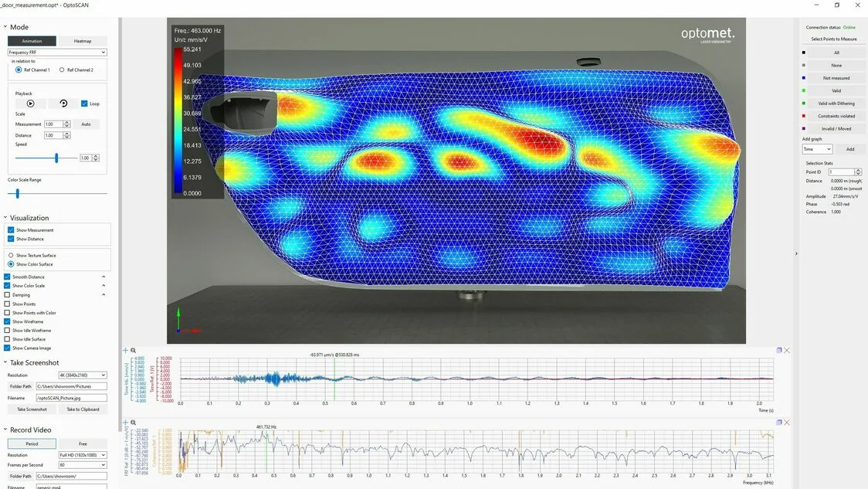Open the screenshot Resolution 4K dropdown
Screen dimensions: 868x489
pyautogui.click(x=83, y=375)
